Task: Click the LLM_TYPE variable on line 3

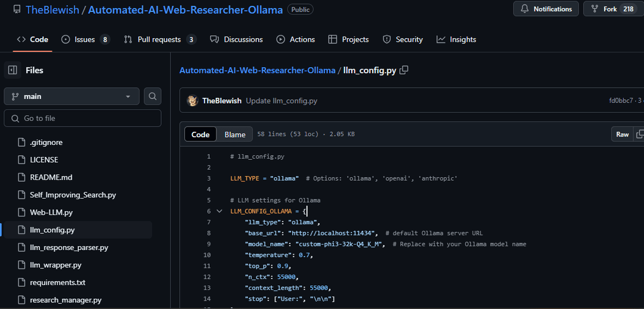Action: (x=244, y=178)
